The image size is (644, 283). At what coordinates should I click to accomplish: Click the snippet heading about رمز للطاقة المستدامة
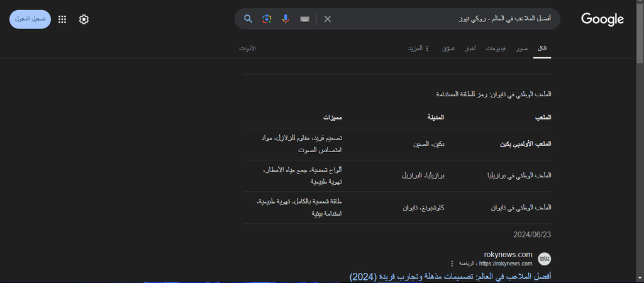(493, 94)
